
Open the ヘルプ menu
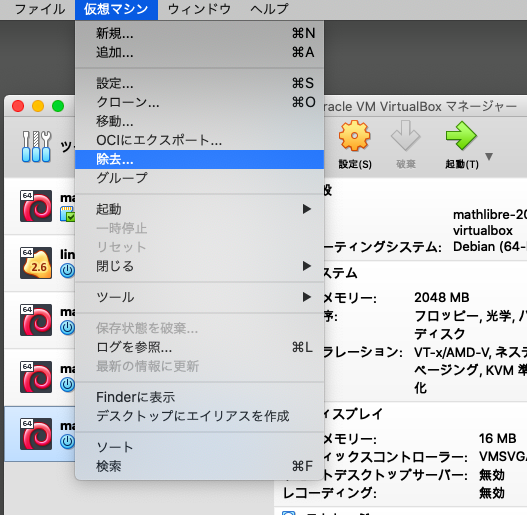(269, 9)
